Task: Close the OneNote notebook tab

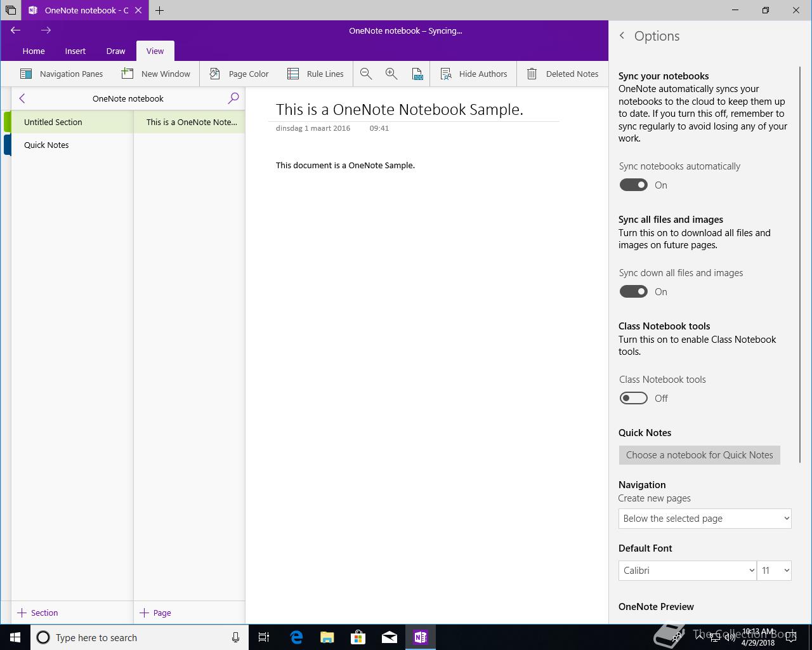Action: click(x=138, y=10)
